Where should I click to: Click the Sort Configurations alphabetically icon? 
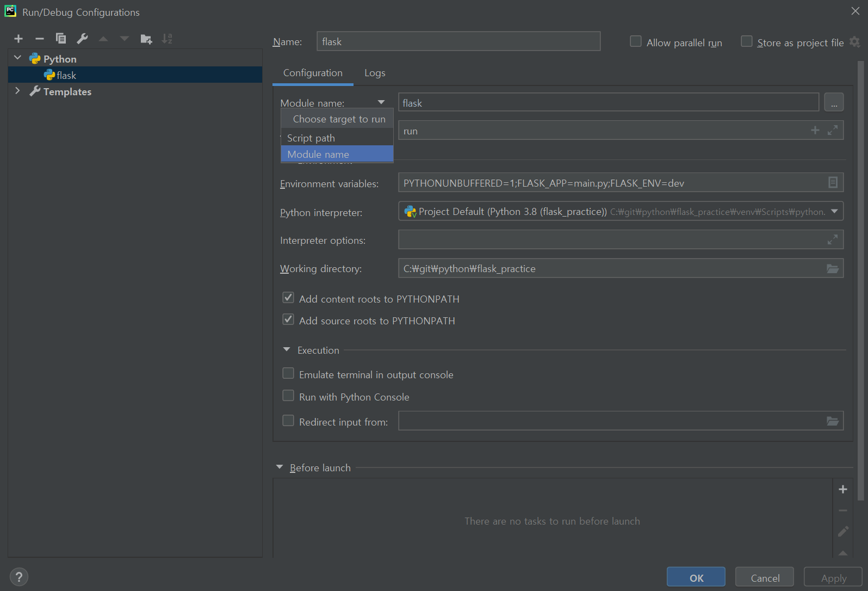[x=167, y=39]
